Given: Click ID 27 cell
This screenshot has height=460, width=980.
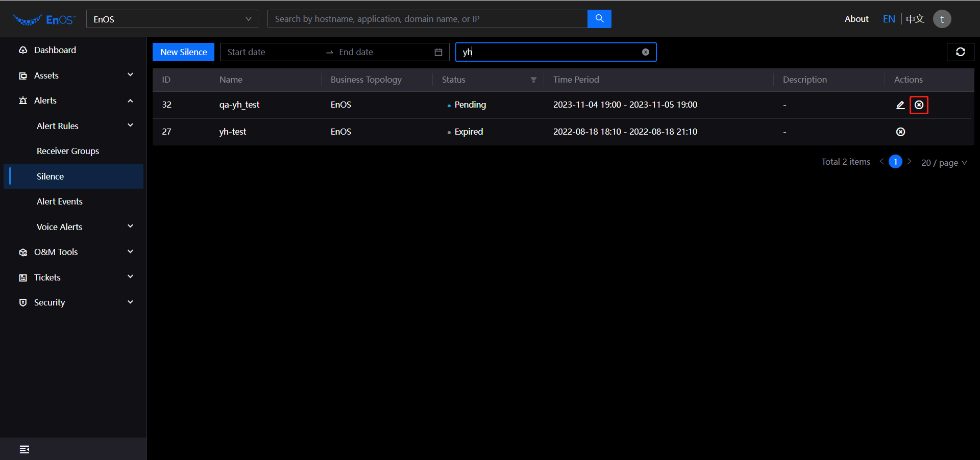Looking at the screenshot, I should [166, 132].
